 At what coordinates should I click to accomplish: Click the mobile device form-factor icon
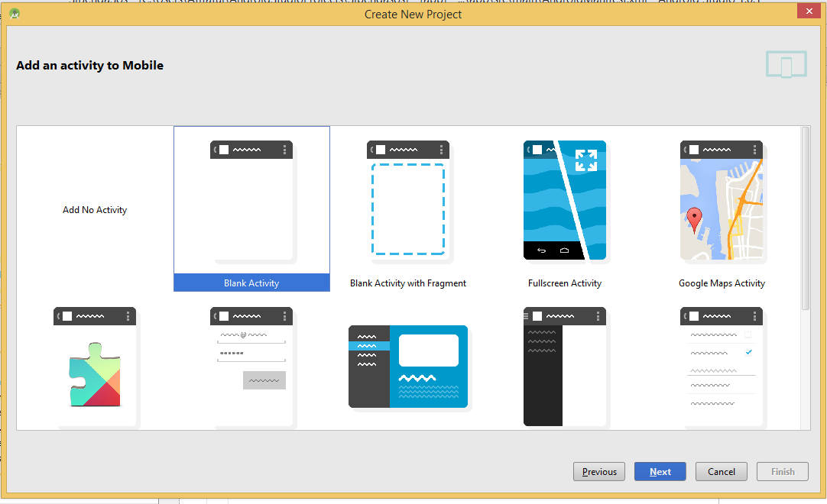786,64
